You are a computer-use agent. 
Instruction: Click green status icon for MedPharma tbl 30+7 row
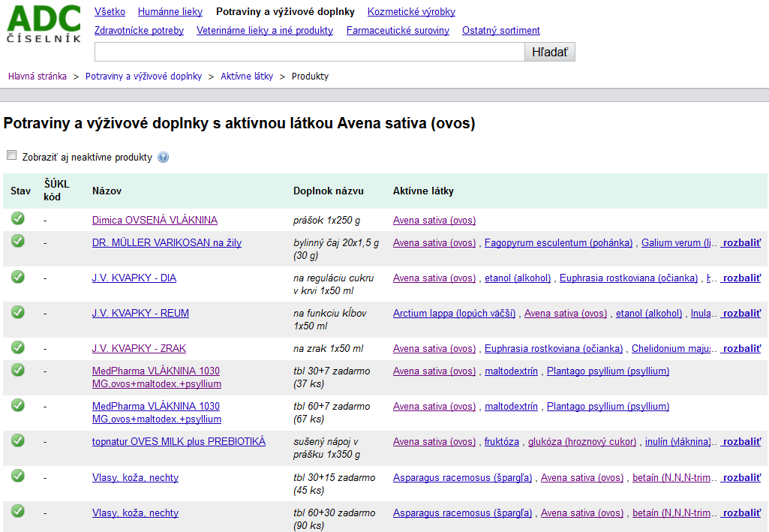click(x=18, y=370)
